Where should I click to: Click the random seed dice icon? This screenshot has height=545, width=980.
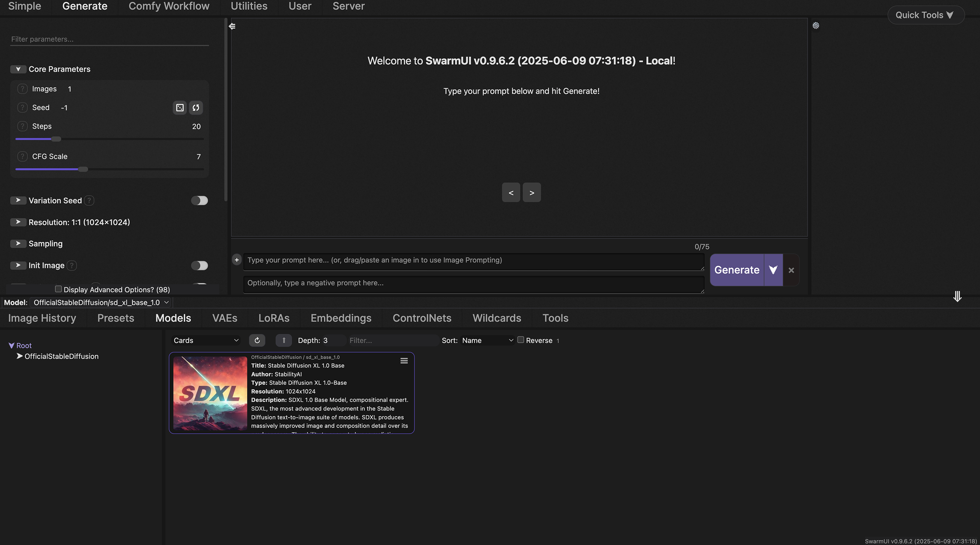pyautogui.click(x=180, y=108)
